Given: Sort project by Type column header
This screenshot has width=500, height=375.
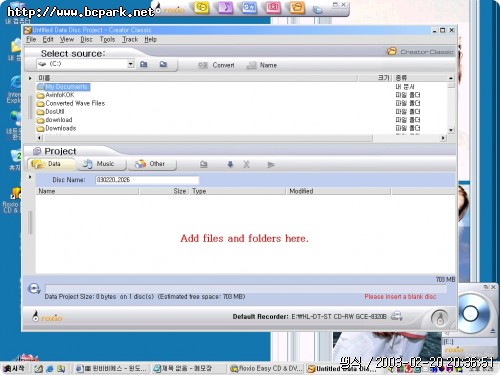Looking at the screenshot, I should pyautogui.click(x=238, y=191).
